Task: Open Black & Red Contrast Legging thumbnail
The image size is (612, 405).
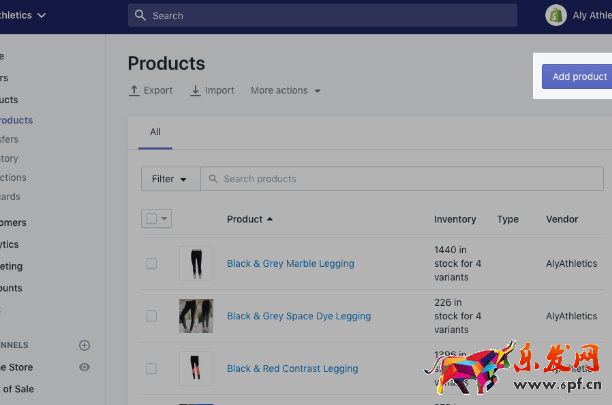Action: (195, 368)
